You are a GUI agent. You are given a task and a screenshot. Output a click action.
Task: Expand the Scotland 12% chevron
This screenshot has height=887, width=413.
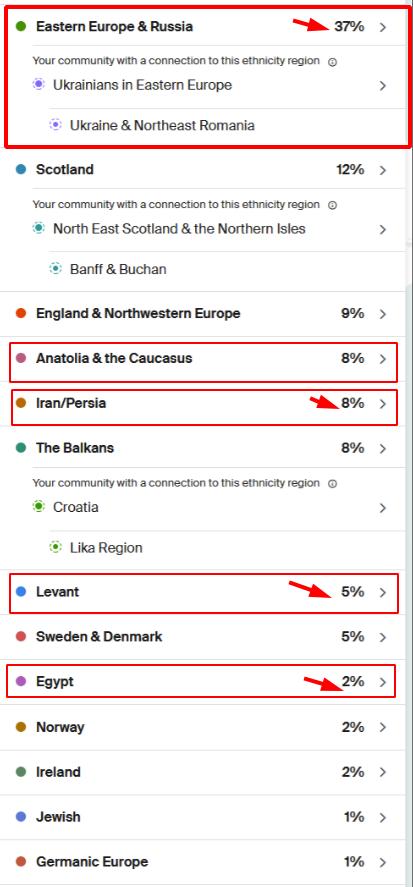point(383,170)
